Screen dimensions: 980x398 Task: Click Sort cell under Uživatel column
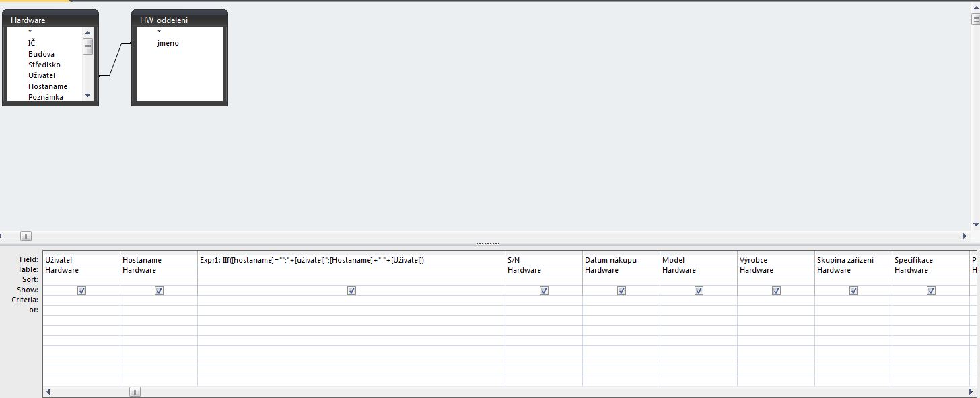81,279
